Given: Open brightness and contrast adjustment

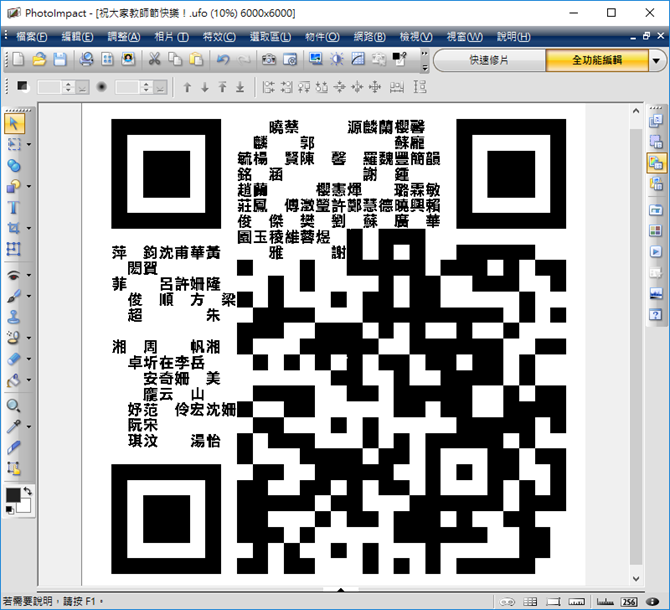Looking at the screenshot, I should coord(337,59).
